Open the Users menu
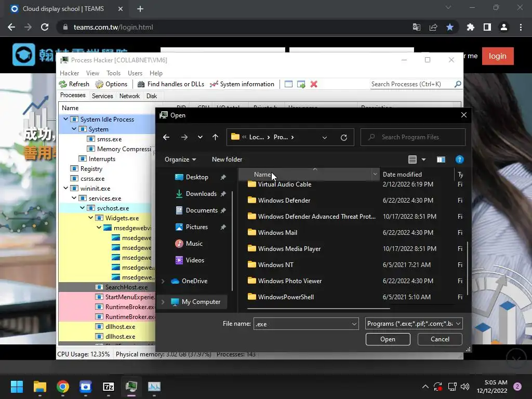 click(x=135, y=73)
